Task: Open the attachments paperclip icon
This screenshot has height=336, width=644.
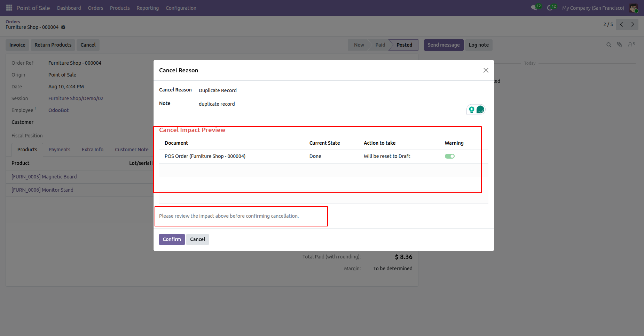Action: pyautogui.click(x=620, y=45)
